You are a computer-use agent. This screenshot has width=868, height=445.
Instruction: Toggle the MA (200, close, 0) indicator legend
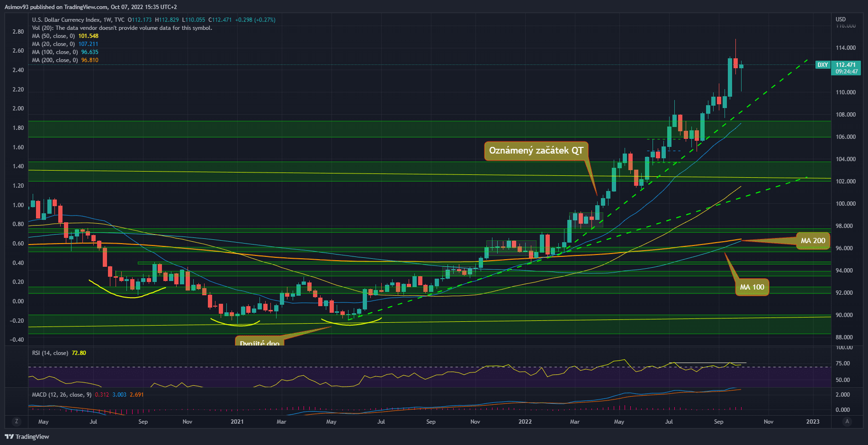[54, 60]
